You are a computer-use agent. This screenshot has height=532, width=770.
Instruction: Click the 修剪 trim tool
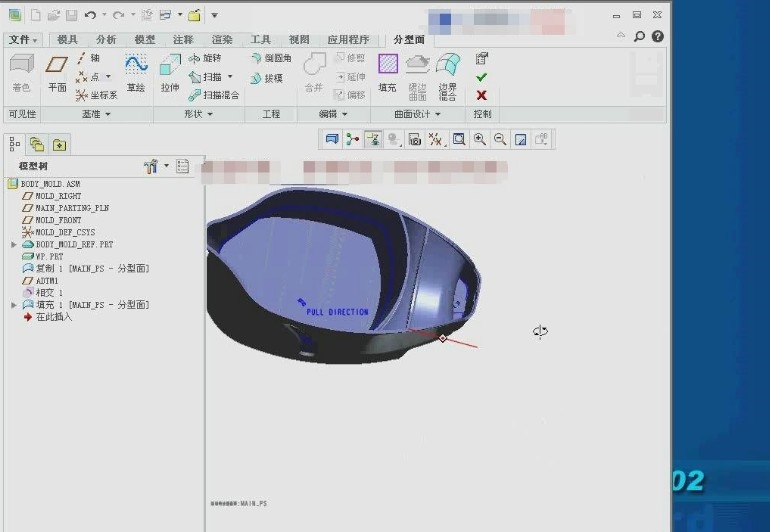[350, 58]
